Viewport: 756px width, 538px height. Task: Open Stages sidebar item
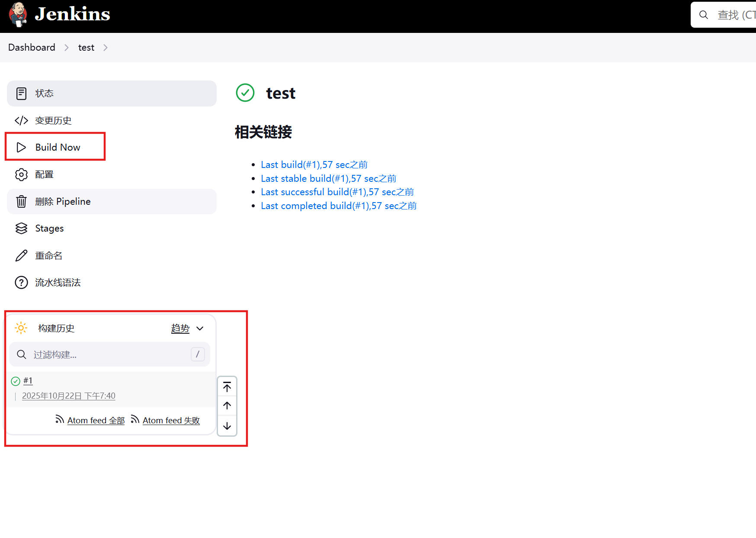49,228
